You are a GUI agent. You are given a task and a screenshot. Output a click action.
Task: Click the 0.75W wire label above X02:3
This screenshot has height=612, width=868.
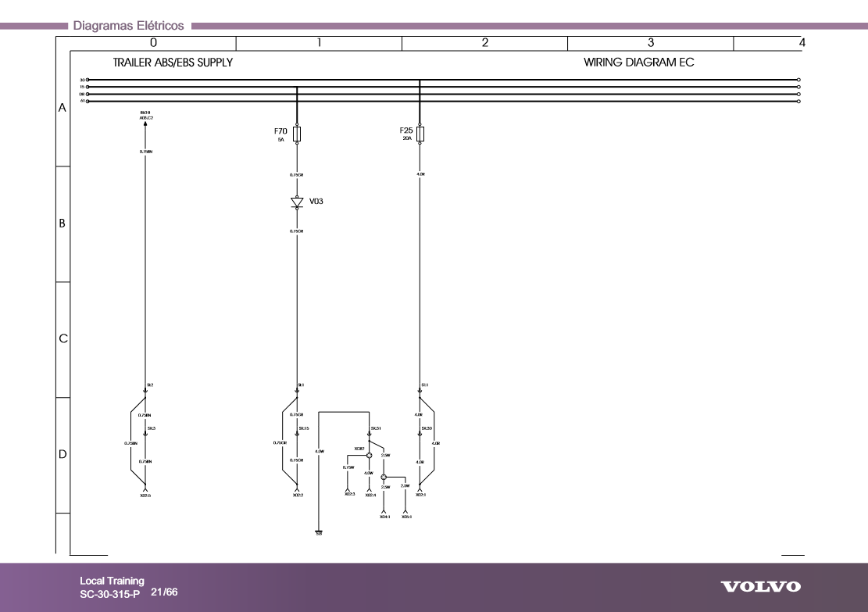348,467
